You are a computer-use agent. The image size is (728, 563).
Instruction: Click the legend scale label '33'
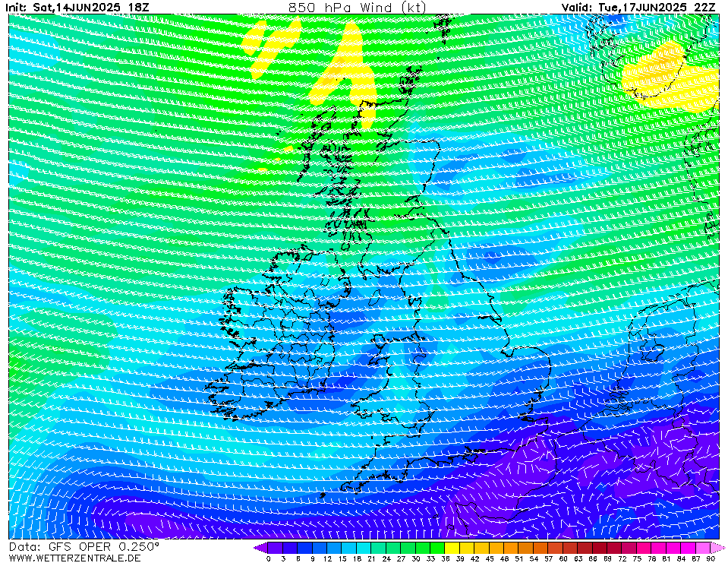click(430, 558)
